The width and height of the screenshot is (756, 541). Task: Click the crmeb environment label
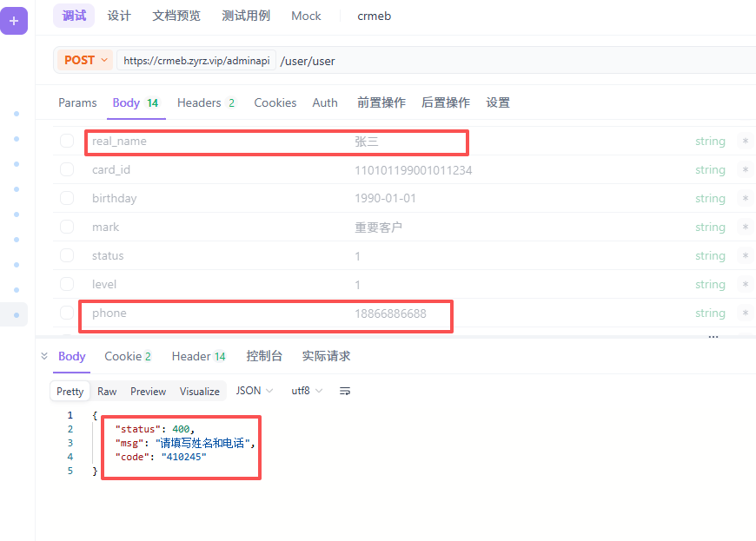click(x=375, y=16)
